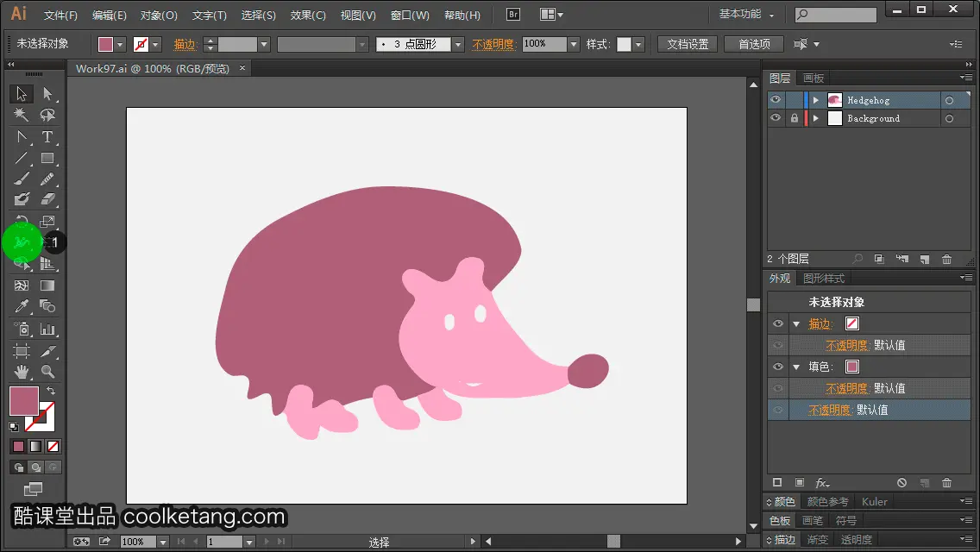Viewport: 980px width, 552px height.
Task: Swap fill and stroke colors
Action: [51, 391]
